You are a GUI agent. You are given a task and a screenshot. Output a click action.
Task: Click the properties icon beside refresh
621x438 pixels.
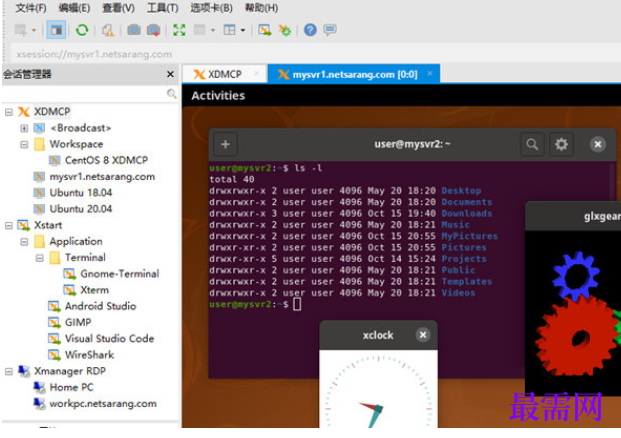tap(108, 30)
